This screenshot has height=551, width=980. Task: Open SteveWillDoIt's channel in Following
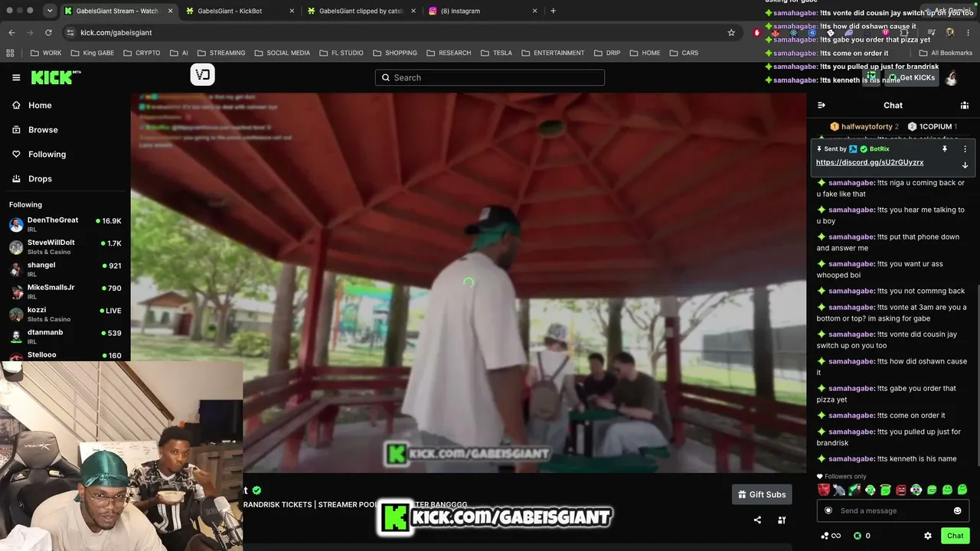click(x=65, y=247)
